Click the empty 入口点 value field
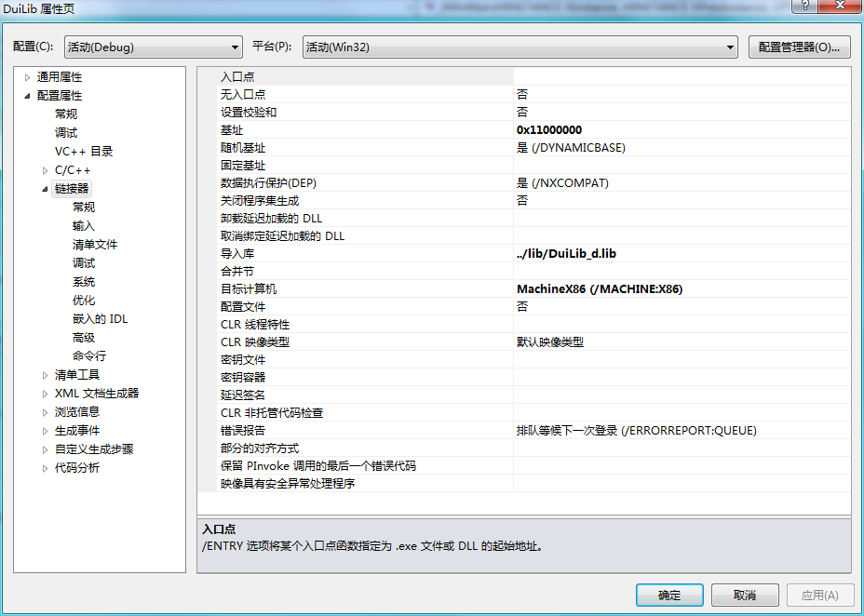 pos(682,76)
